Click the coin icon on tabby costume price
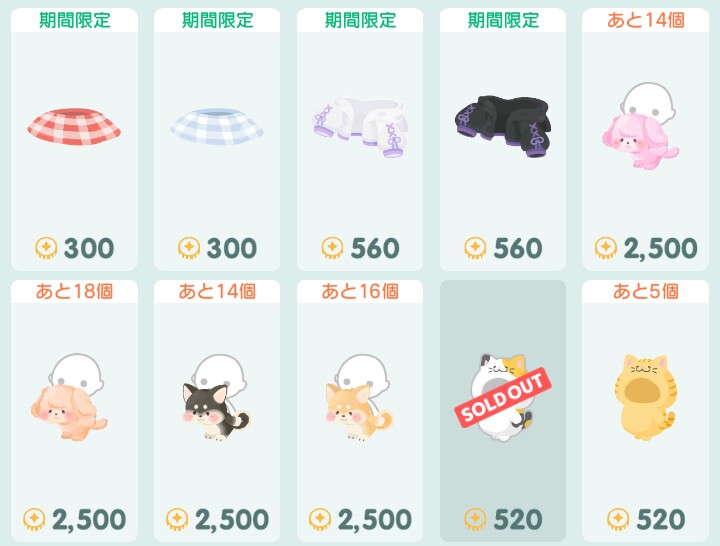 (618, 519)
